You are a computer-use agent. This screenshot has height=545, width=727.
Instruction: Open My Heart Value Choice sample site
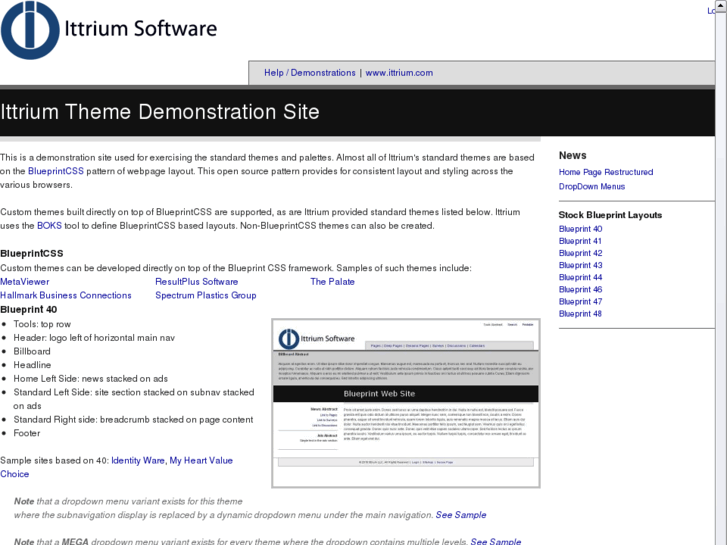(201, 461)
